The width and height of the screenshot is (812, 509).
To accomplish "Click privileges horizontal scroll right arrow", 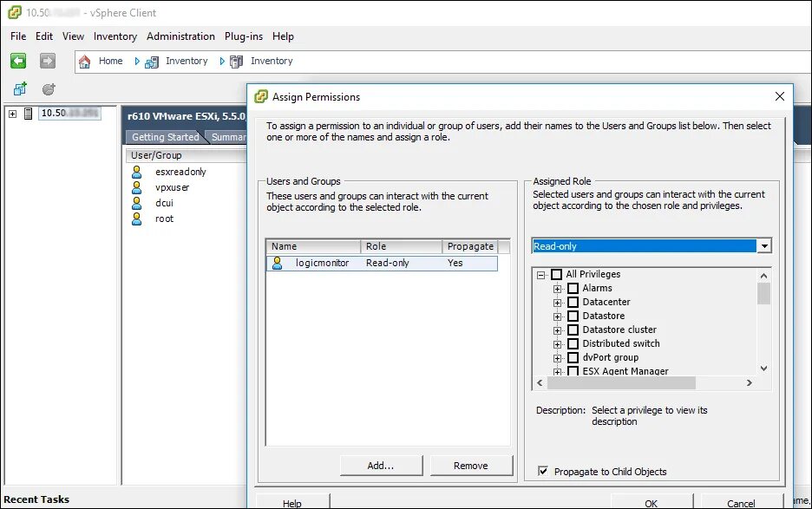I will tap(750, 382).
